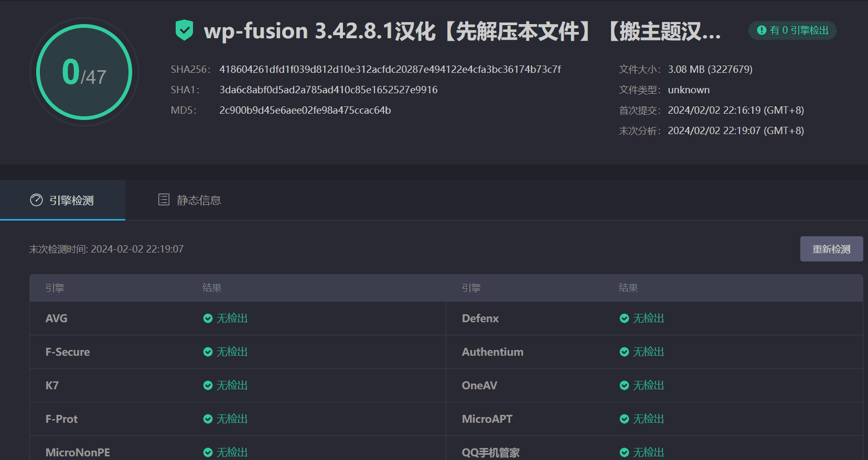Click the 0/47 detection score circle
The image size is (868, 460).
pyautogui.click(x=84, y=72)
